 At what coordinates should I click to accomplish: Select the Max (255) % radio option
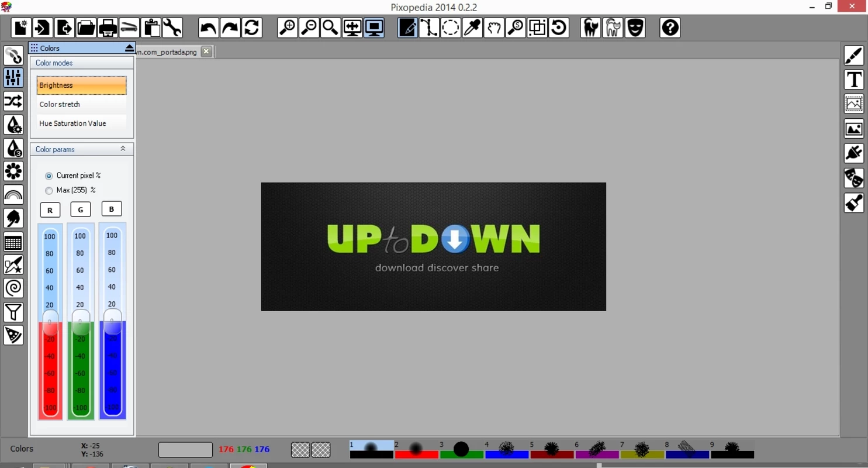(49, 190)
